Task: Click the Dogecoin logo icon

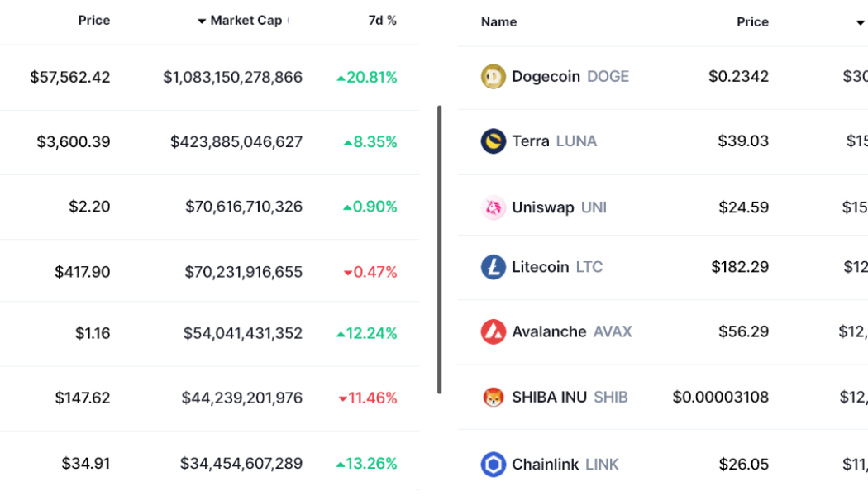Action: [494, 76]
